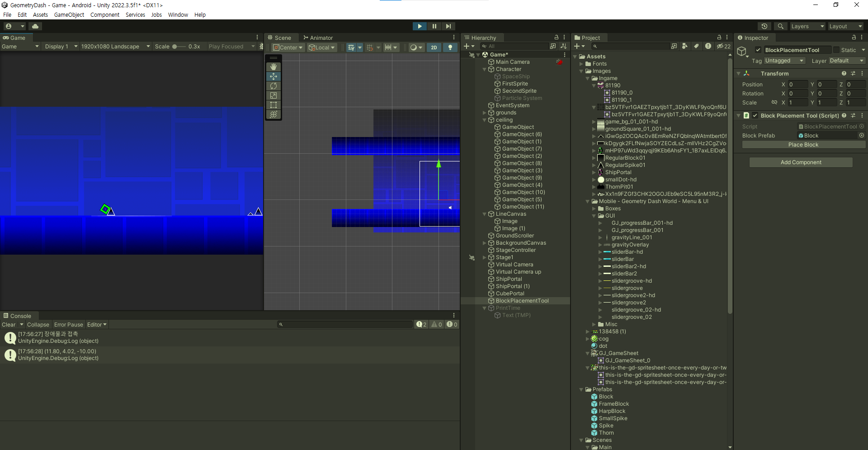
Task: Switch to the Animator tab
Action: [x=318, y=38]
